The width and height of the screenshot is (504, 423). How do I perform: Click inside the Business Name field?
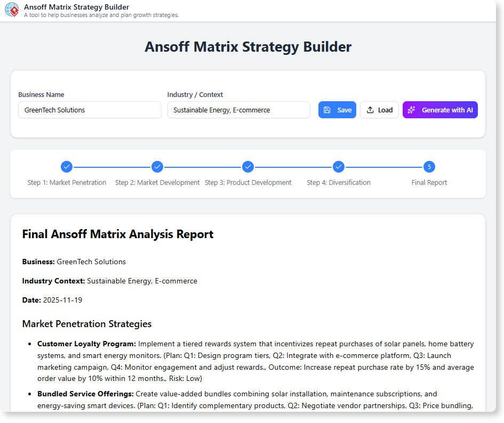tap(90, 110)
